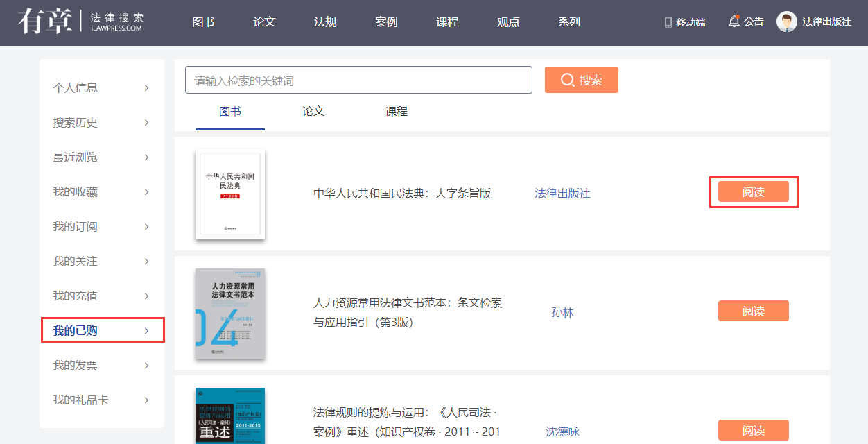Focus the keyword search input field
Image resolution: width=868 pixels, height=444 pixels.
(x=358, y=80)
